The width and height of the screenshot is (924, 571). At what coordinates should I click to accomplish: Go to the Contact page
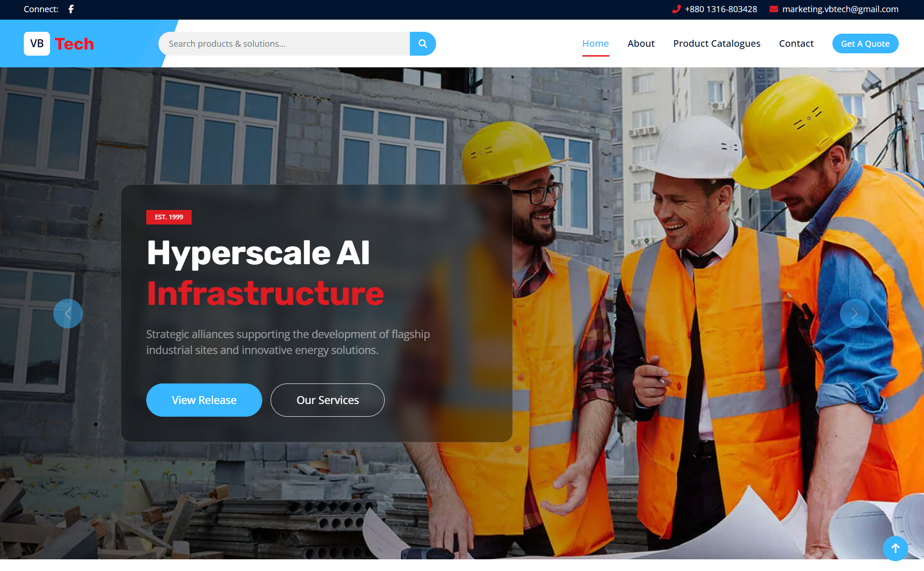(796, 43)
